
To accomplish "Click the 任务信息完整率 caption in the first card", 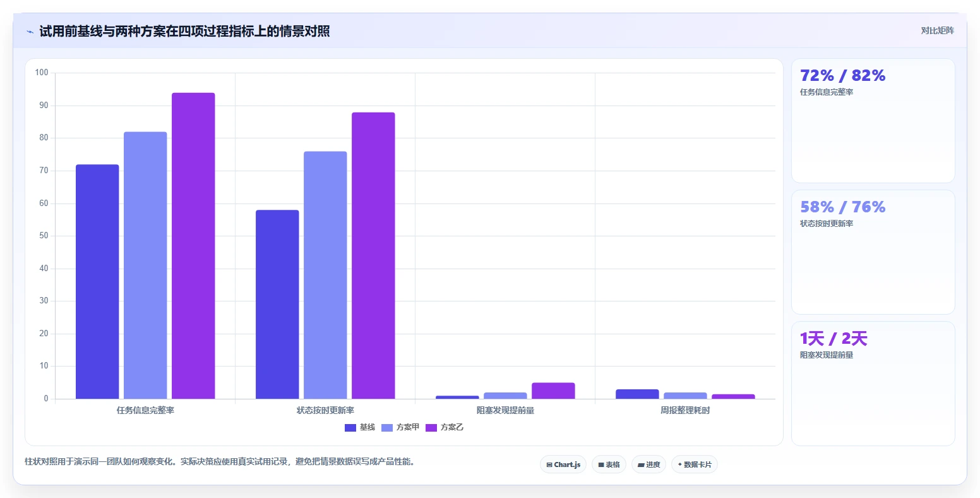I will pyautogui.click(x=827, y=92).
